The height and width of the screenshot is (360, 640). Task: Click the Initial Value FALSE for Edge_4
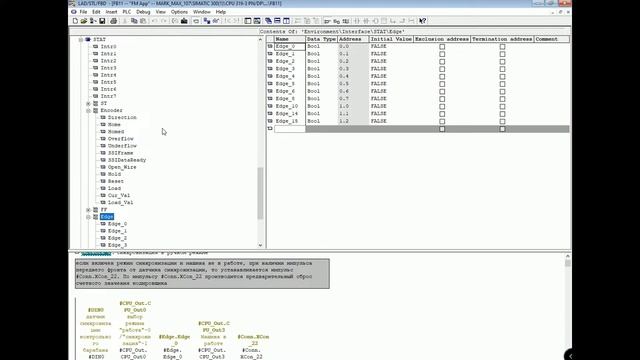[x=379, y=76]
